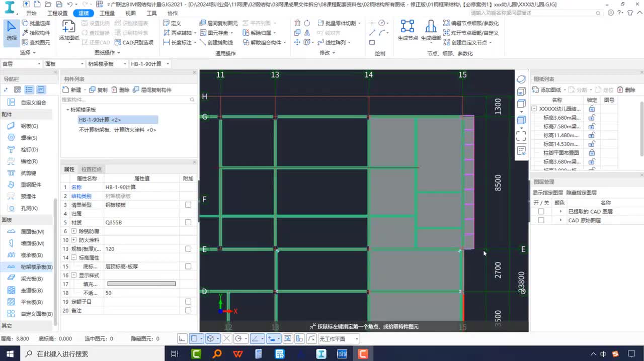Click 编辑节点细部/参数化 tool
Image resolution: width=644 pixels, height=361 pixels.
pyautogui.click(x=471, y=23)
